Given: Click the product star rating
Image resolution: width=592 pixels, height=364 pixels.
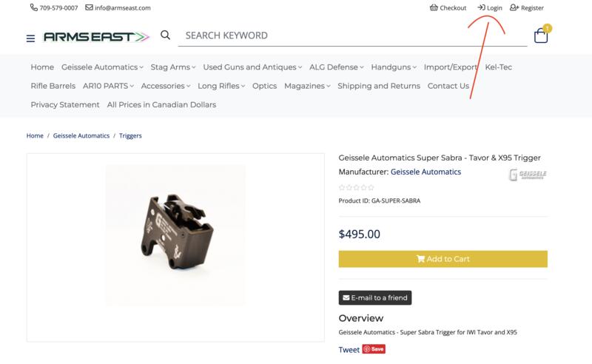Looking at the screenshot, I should 356,188.
